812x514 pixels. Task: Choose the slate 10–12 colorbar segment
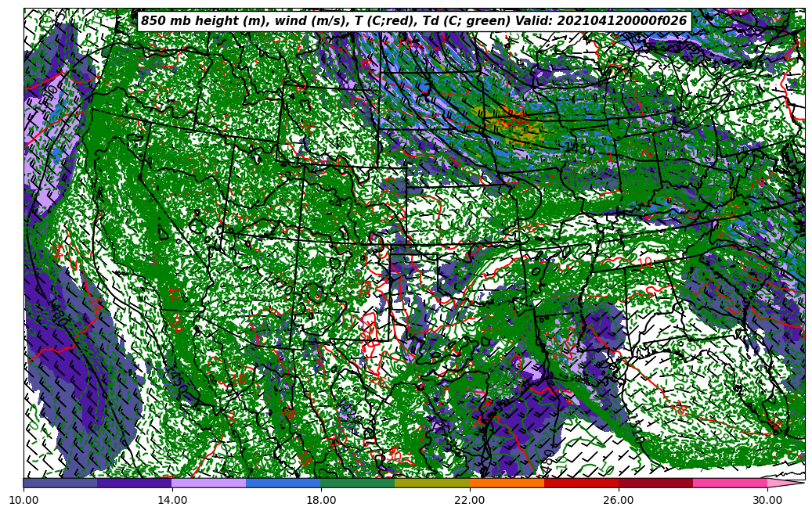pos(60,483)
